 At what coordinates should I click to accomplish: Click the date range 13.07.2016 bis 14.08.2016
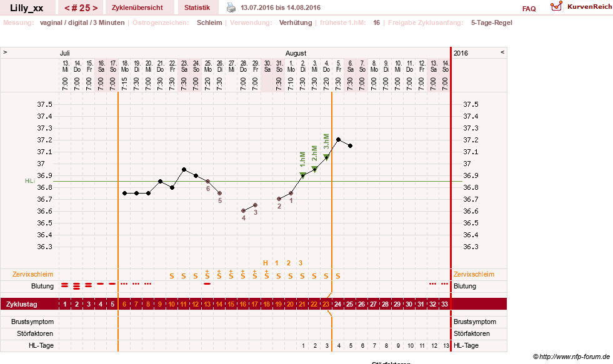[x=281, y=7]
